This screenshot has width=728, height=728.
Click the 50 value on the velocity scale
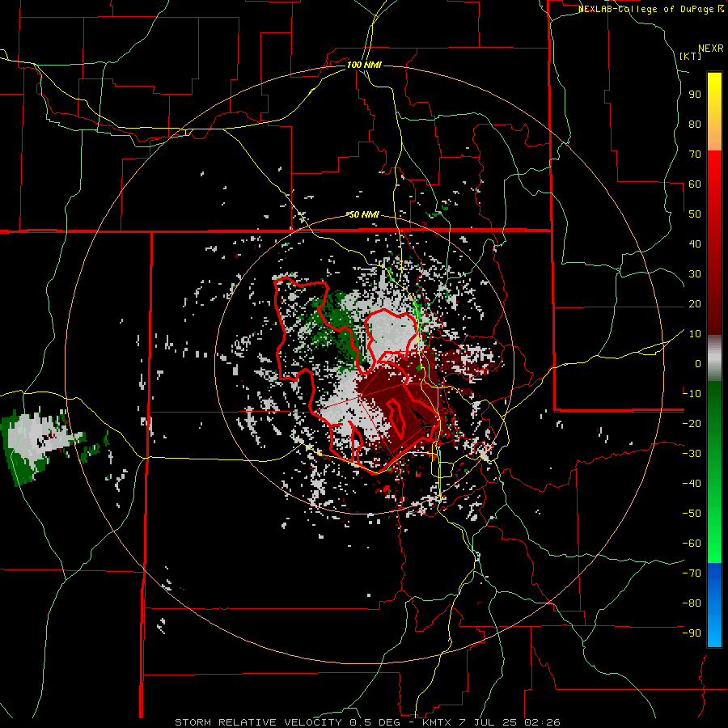[x=695, y=214]
